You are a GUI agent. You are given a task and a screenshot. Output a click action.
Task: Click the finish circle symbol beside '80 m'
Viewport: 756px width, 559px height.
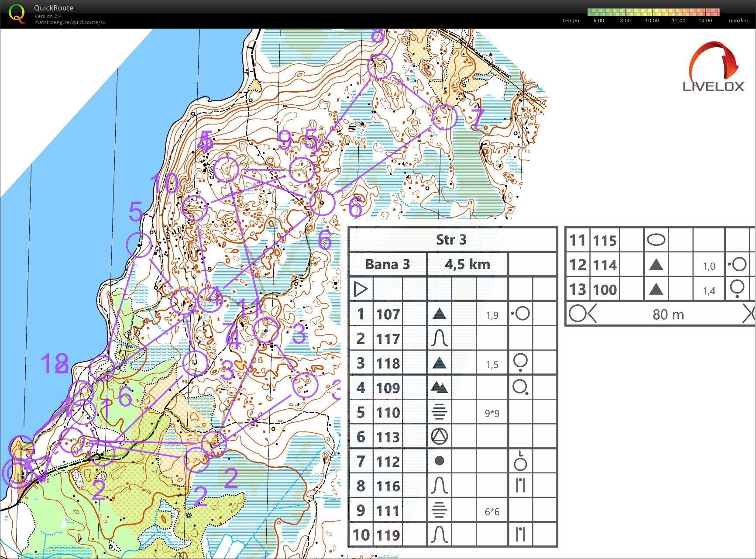click(577, 314)
